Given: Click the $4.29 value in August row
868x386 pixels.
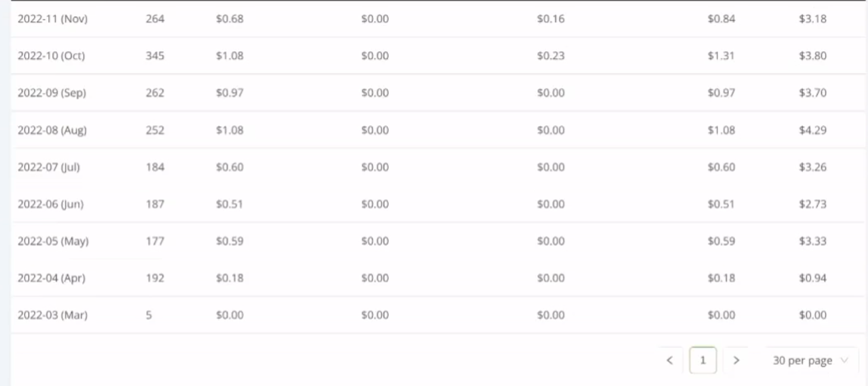Looking at the screenshot, I should [813, 130].
